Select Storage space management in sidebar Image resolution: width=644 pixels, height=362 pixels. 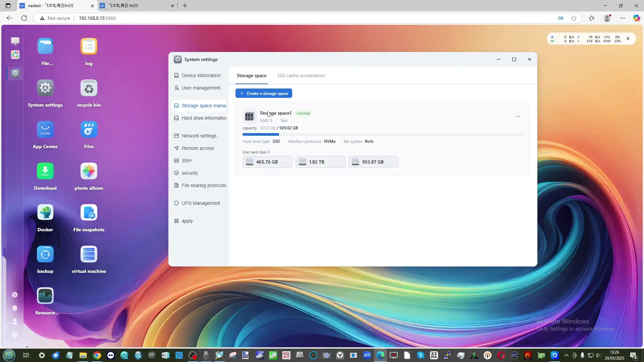pos(199,106)
